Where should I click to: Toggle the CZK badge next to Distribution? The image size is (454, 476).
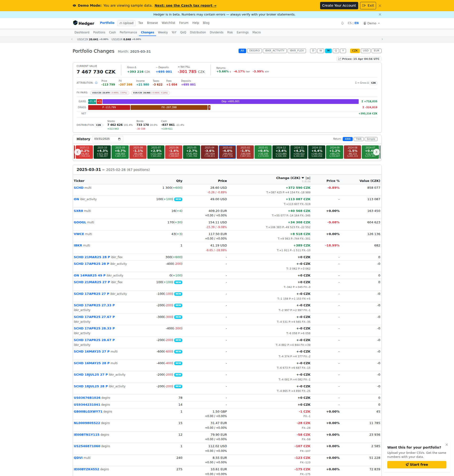[x=98, y=125]
